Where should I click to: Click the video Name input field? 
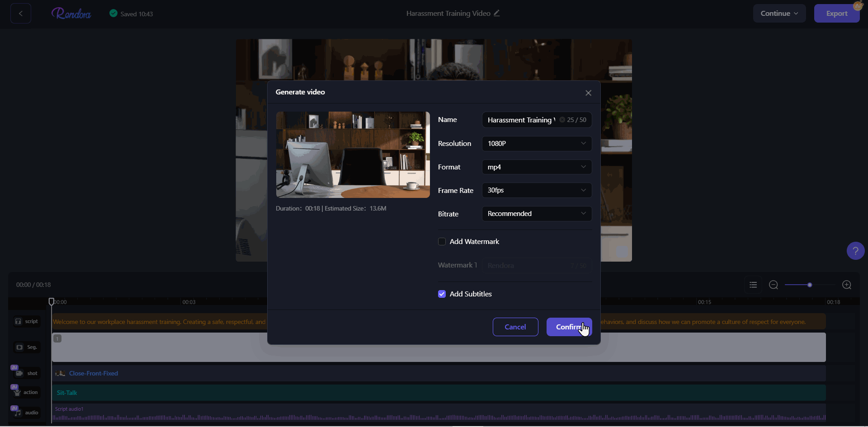(521, 120)
